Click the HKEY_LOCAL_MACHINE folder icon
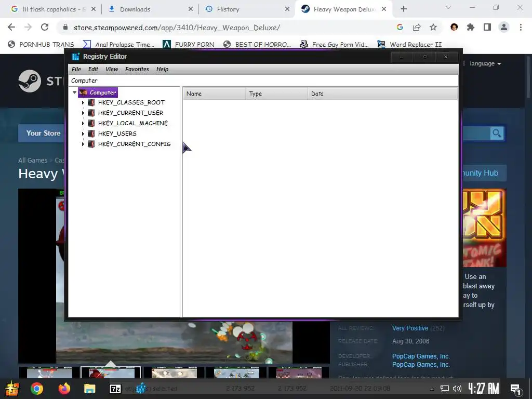This screenshot has height=399, width=532. (x=91, y=123)
